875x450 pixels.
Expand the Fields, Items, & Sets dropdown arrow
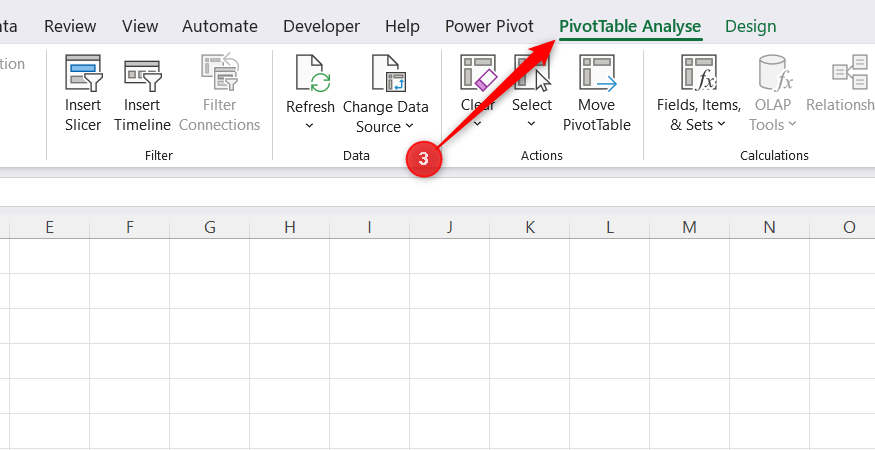point(721,124)
